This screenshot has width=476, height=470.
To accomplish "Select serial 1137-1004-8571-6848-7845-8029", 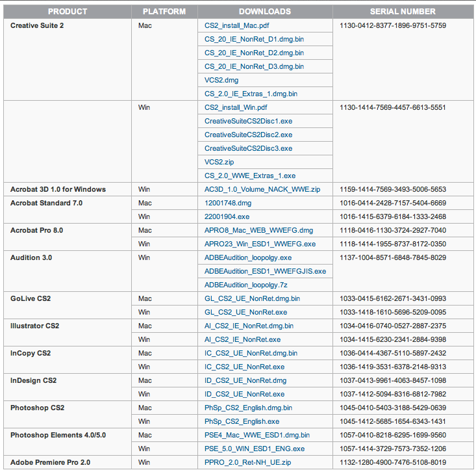I will pos(393,258).
